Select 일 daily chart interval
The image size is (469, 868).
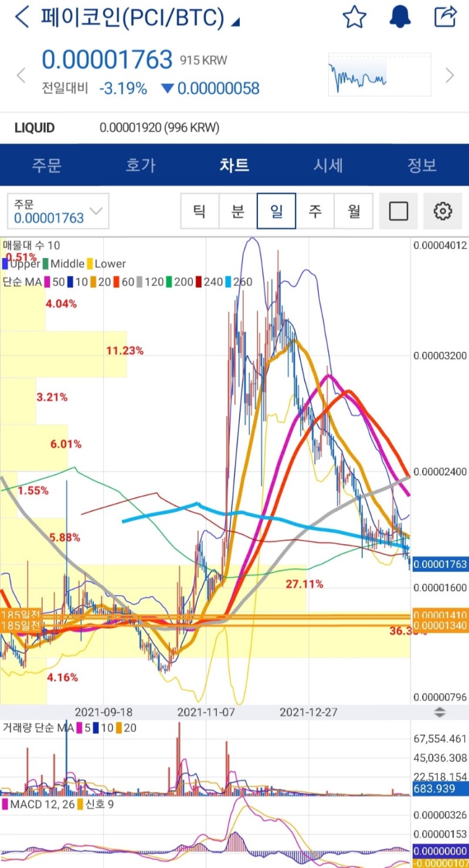pyautogui.click(x=276, y=211)
